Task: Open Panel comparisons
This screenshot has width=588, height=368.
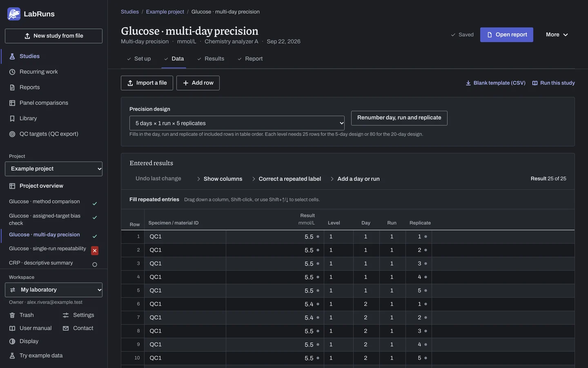Action: [53, 103]
